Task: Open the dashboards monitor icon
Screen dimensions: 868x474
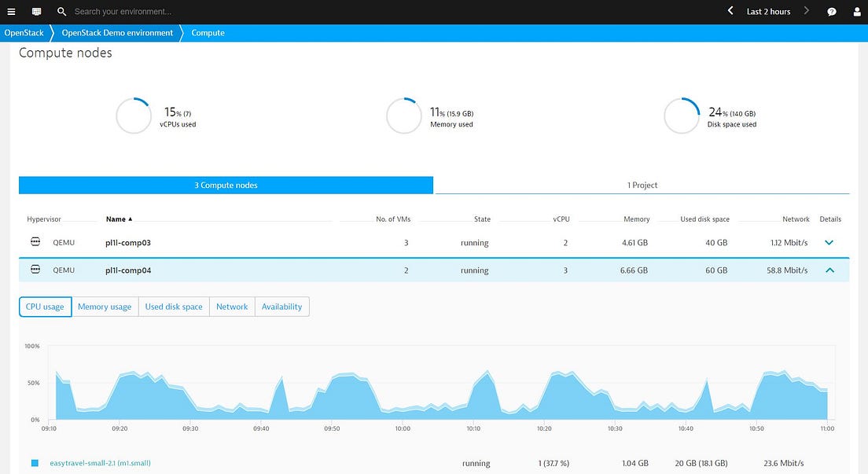Action: 36,12
